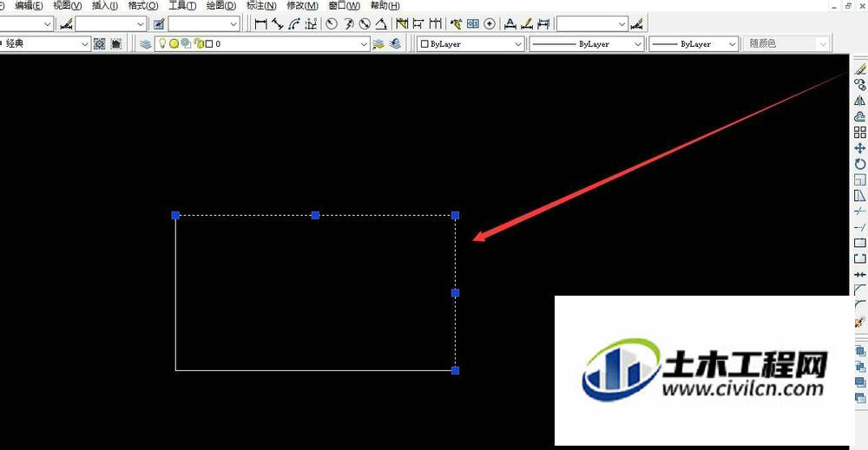Open the ByLayer linetype dropdown
The image size is (868, 450).
tap(638, 43)
